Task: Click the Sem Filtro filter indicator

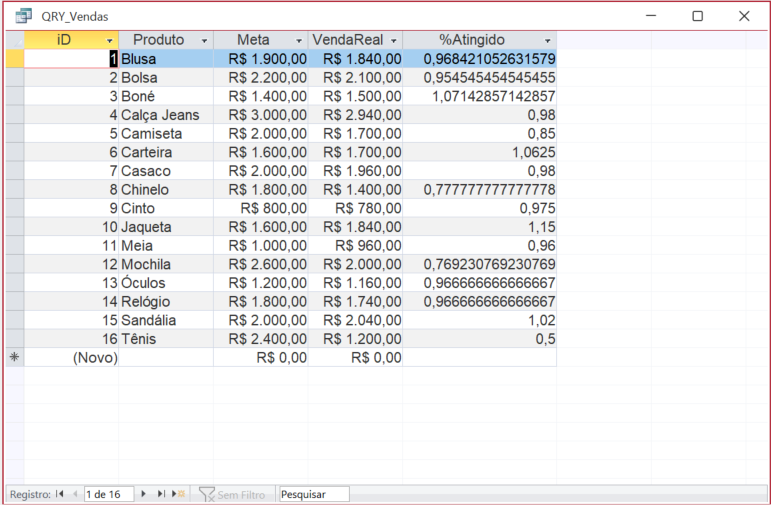Action: click(x=232, y=494)
